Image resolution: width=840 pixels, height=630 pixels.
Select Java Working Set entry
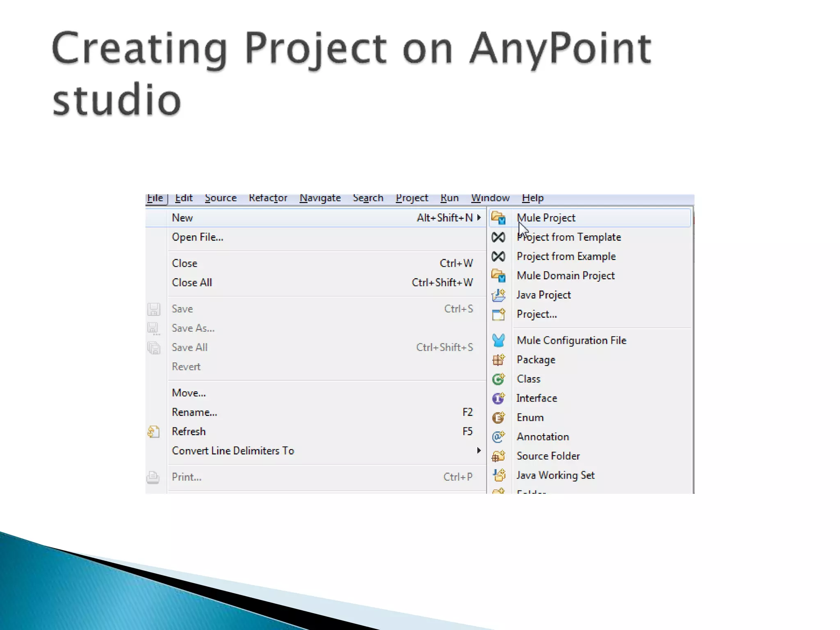click(x=555, y=475)
